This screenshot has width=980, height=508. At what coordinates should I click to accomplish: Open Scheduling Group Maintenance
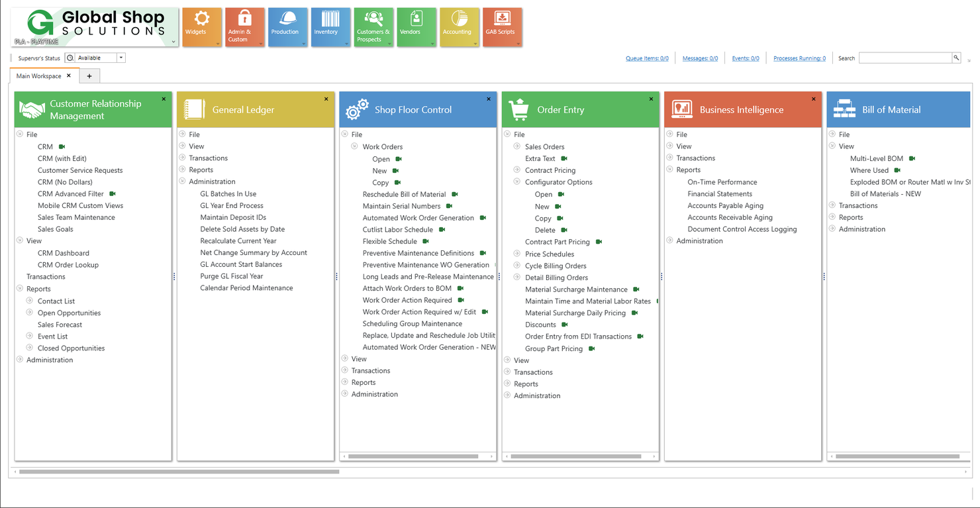point(413,324)
